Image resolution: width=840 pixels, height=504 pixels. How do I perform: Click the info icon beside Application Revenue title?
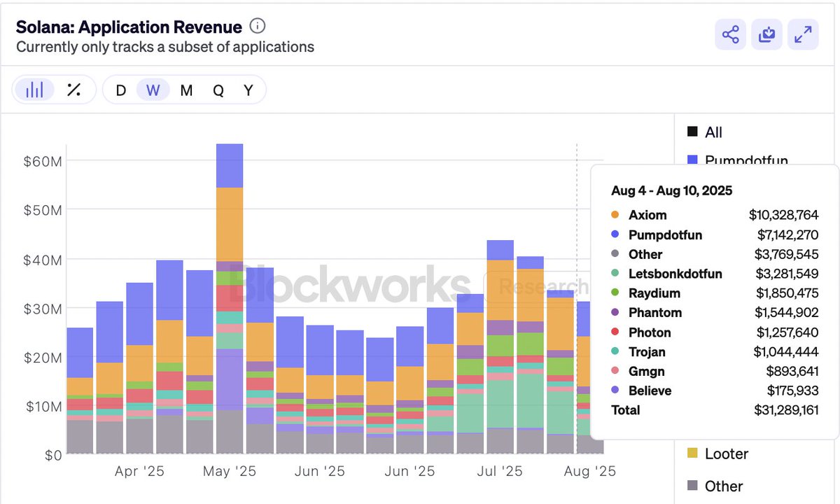(x=258, y=27)
